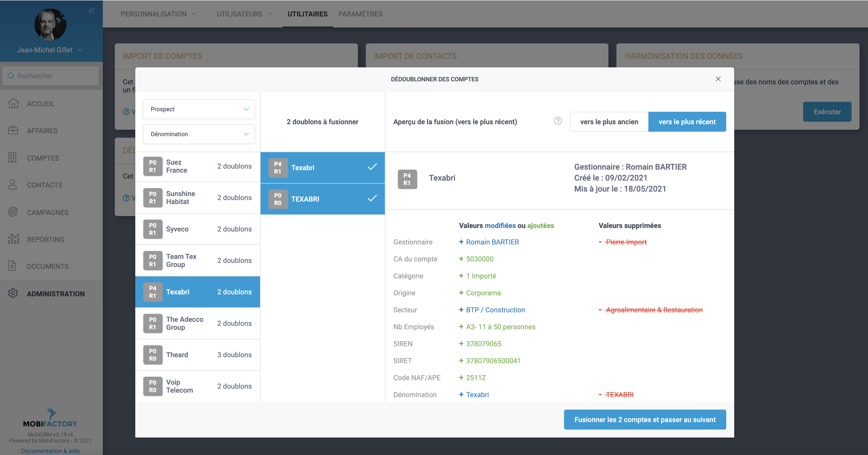Open Affaires briefcase icon in sidebar
Viewport: 868px width, 455px height.
tap(13, 130)
